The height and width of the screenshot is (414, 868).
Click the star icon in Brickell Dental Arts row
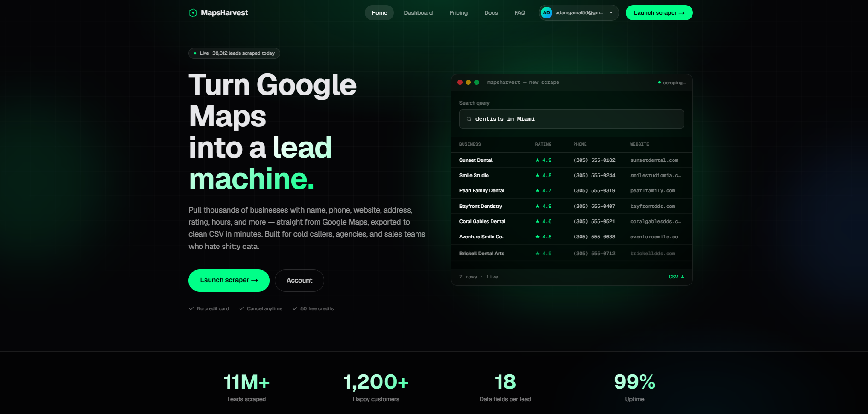coord(537,254)
